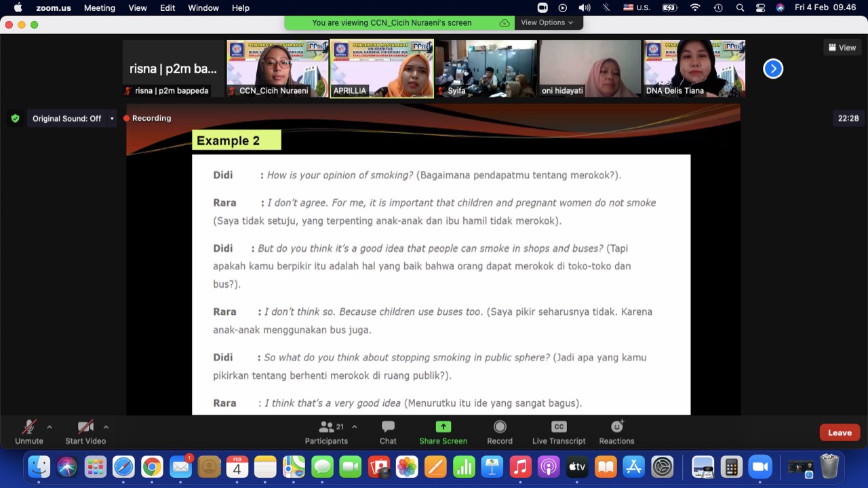868x488 pixels.
Task: Expand the Participants options chevron
Action: click(x=355, y=427)
